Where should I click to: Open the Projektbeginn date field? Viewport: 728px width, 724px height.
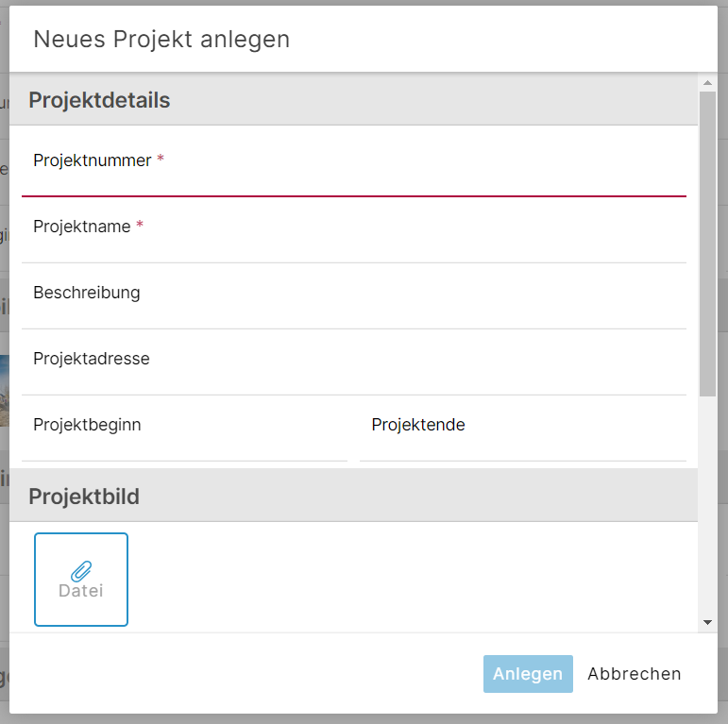(x=184, y=429)
